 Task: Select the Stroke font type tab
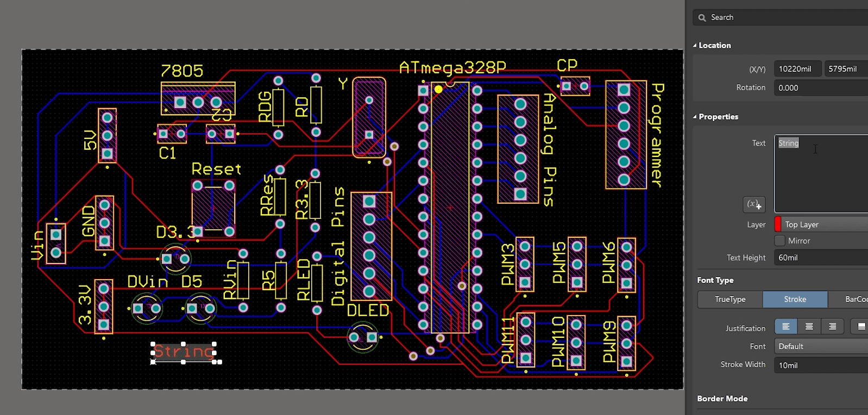point(795,299)
